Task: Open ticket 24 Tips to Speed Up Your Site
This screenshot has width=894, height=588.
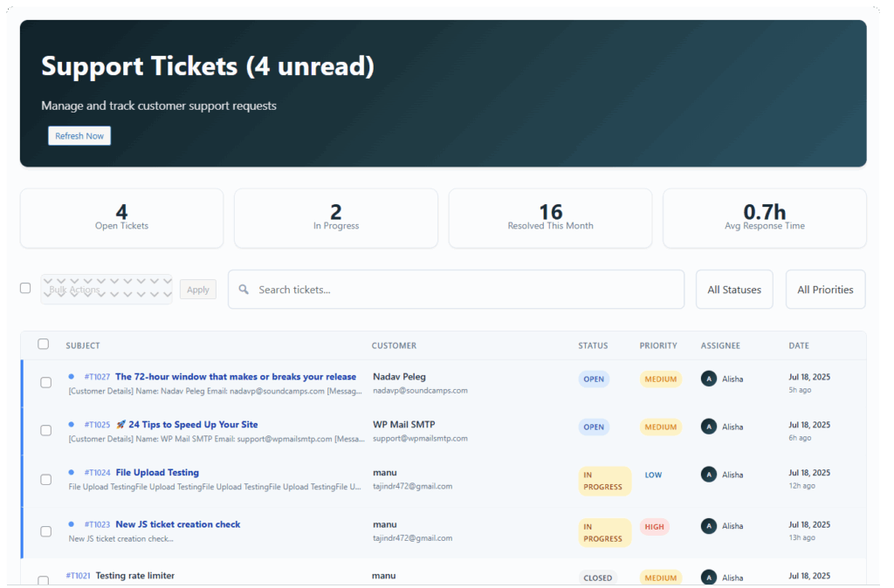Action: 193,425
